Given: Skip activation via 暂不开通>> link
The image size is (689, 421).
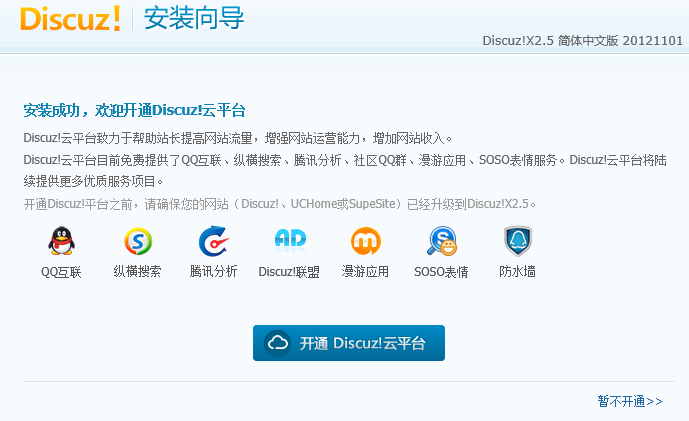Looking at the screenshot, I should point(630,401).
